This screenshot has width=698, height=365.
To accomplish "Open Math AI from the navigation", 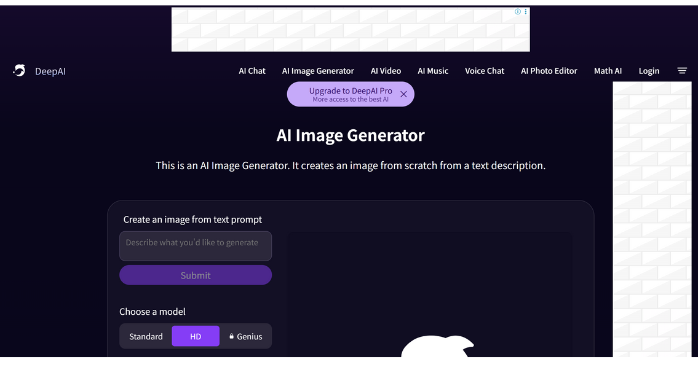I will (x=608, y=71).
